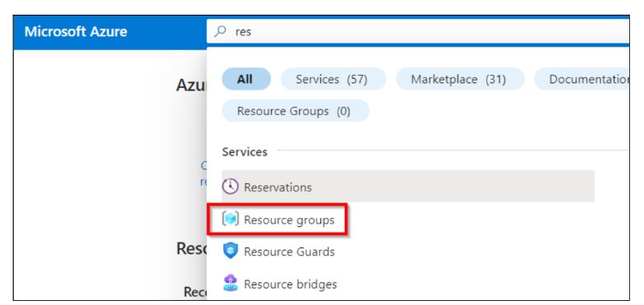The height and width of the screenshot is (305, 644).
Task: Click the Resource bridges icon
Action: coord(230,284)
